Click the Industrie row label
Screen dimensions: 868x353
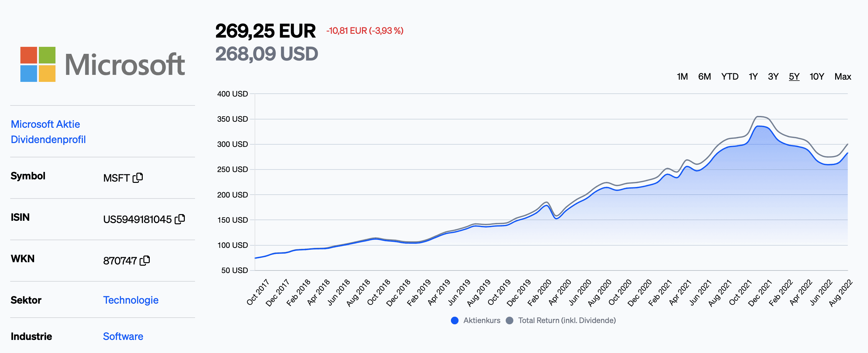pos(31,336)
